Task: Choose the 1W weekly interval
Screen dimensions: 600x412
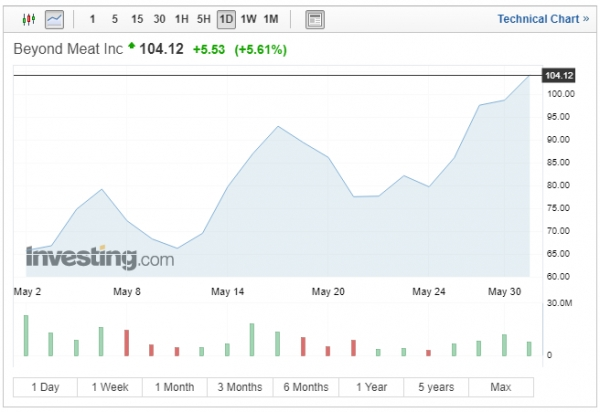Action: 248,19
